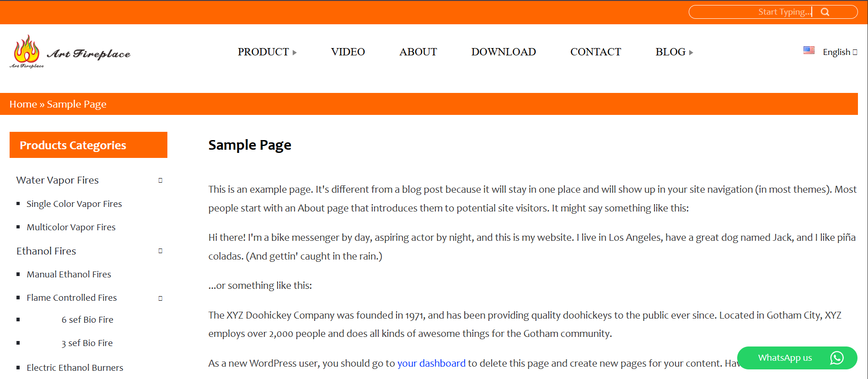Select the 6 sef Bio Fire item

coord(87,320)
